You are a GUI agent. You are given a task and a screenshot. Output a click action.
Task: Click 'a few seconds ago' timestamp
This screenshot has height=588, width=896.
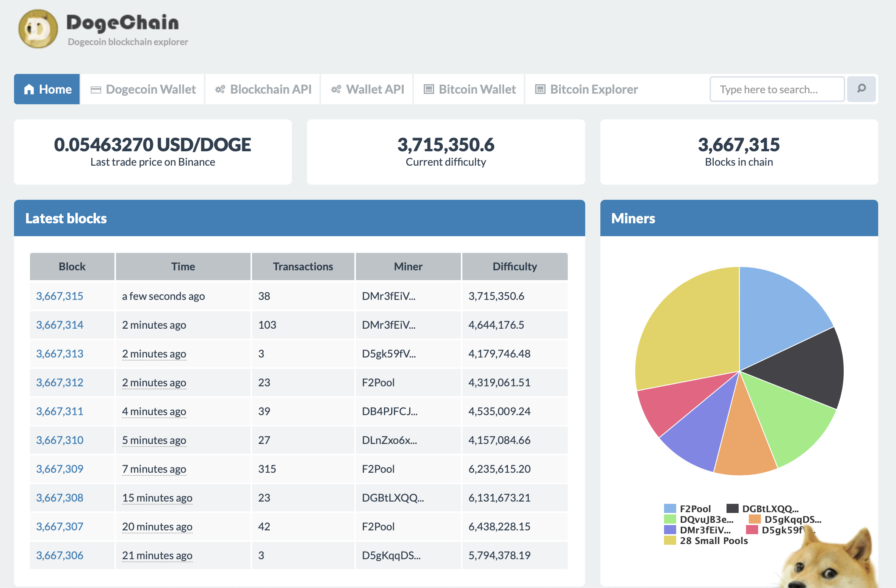[163, 296]
